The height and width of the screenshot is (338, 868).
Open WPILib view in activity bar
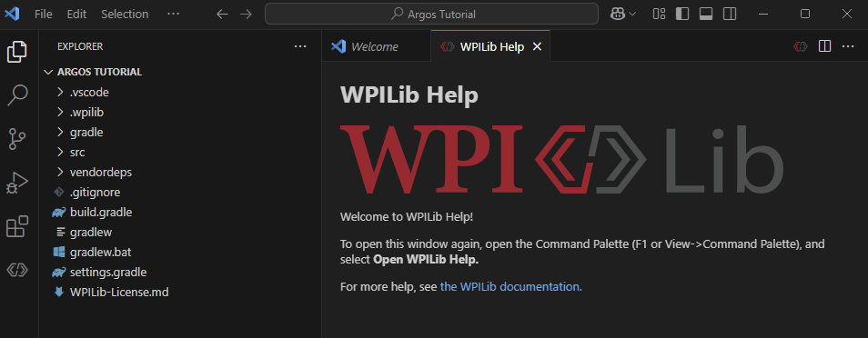[17, 270]
